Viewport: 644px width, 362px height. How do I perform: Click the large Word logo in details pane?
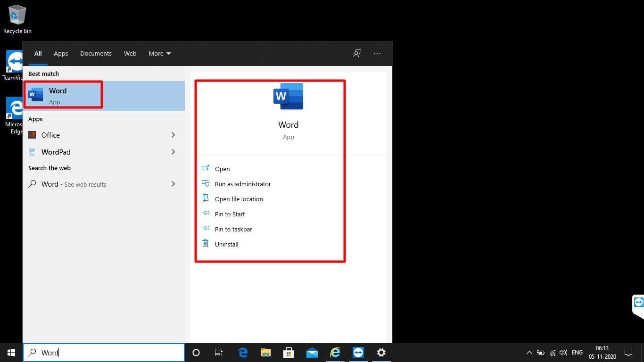[x=288, y=96]
